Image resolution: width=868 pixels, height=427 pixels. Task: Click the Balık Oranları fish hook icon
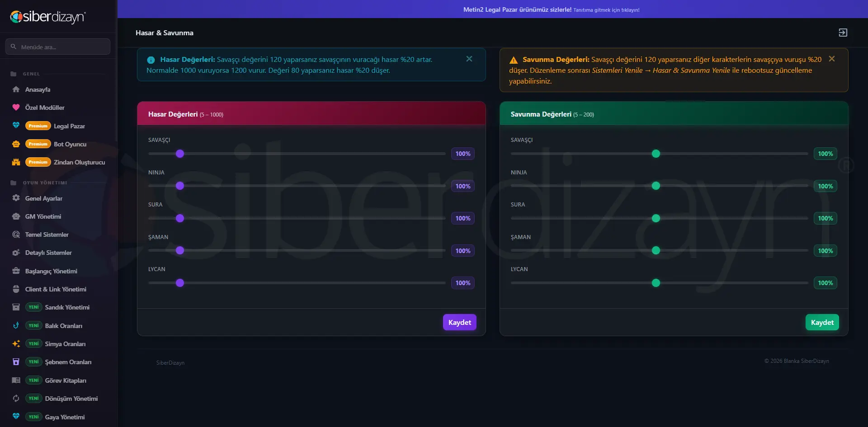point(16,325)
